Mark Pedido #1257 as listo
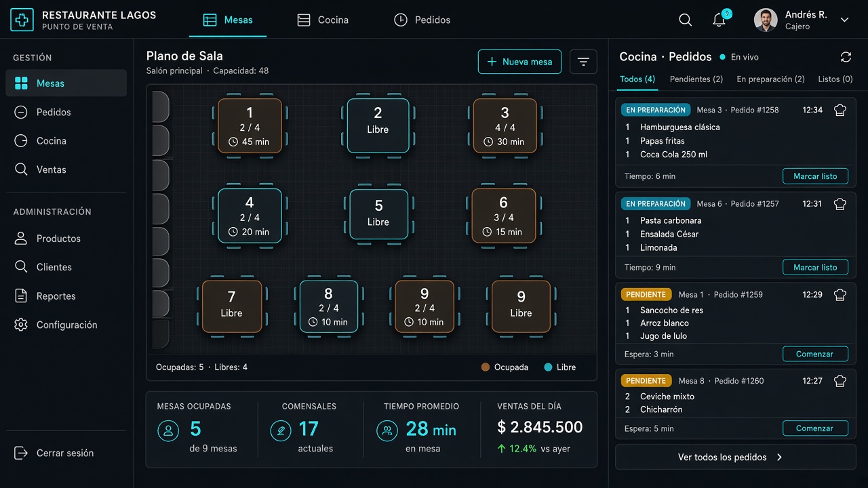Image resolution: width=868 pixels, height=488 pixels. pyautogui.click(x=815, y=267)
